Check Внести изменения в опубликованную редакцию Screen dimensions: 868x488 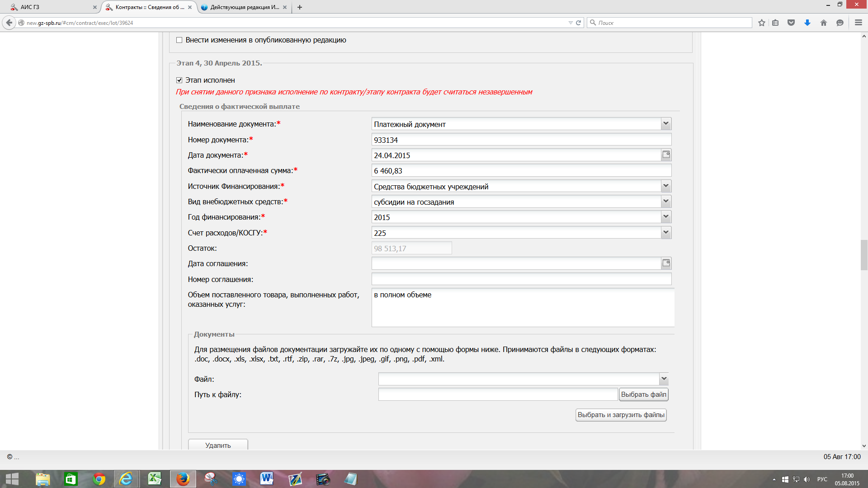click(179, 40)
